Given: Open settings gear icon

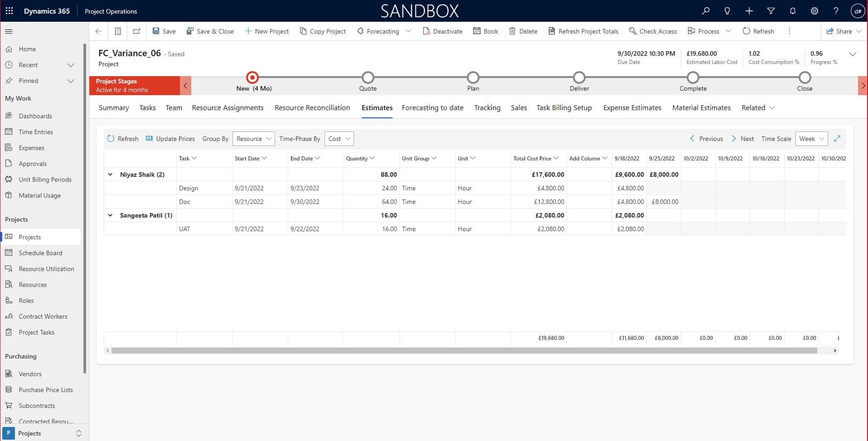Looking at the screenshot, I should click(x=815, y=11).
